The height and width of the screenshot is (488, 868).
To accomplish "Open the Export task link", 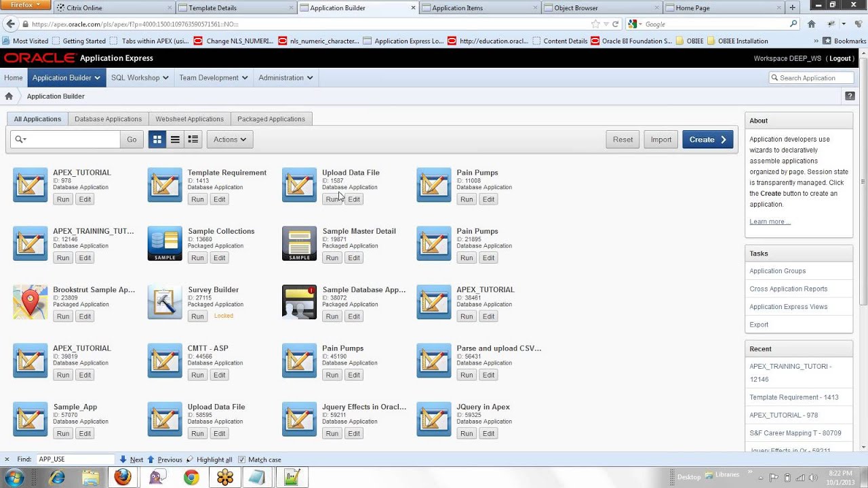I will point(759,325).
